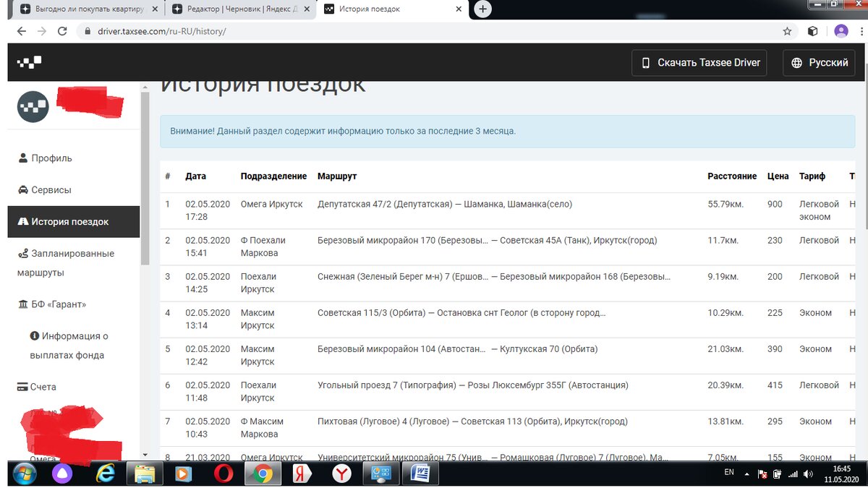Image resolution: width=868 pixels, height=488 pixels.
Task: Click the Скачать Taxsee Driver button
Action: (x=699, y=63)
